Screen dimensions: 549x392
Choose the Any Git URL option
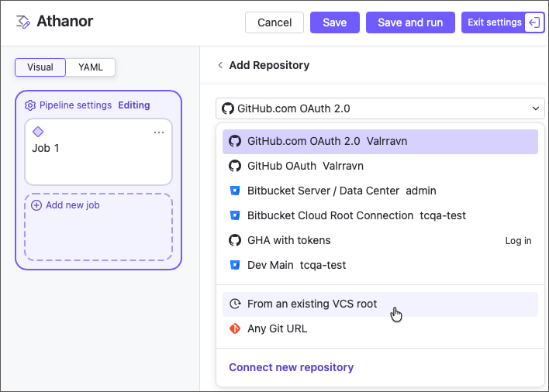coord(380,328)
